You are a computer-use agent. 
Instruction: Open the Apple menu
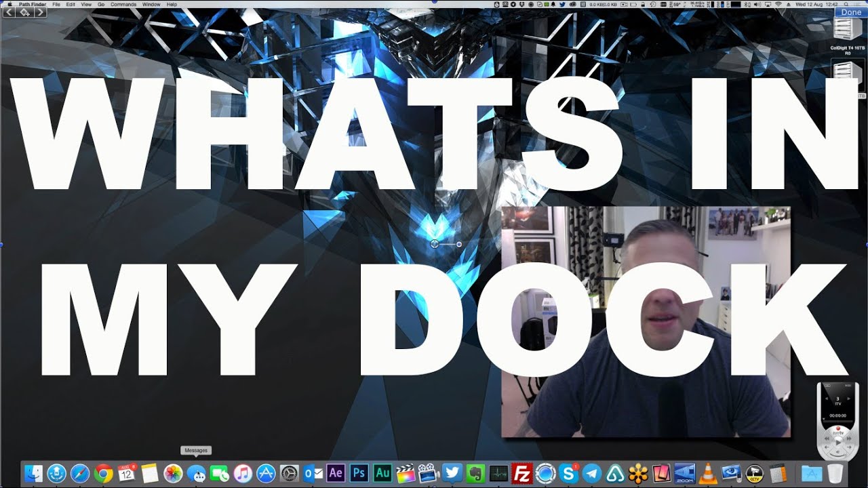click(x=9, y=4)
